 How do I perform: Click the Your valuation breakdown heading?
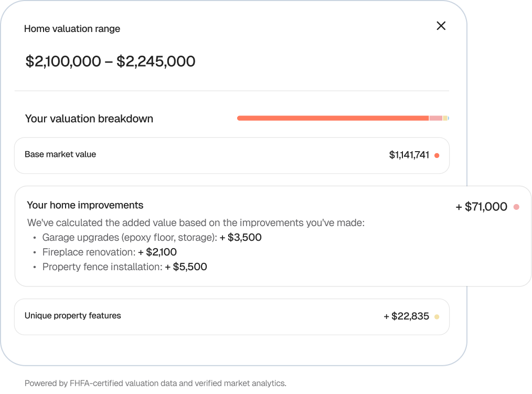point(89,119)
